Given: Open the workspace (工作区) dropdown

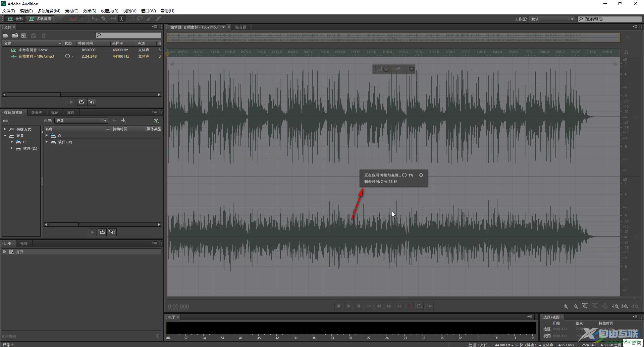Looking at the screenshot, I should (x=552, y=19).
